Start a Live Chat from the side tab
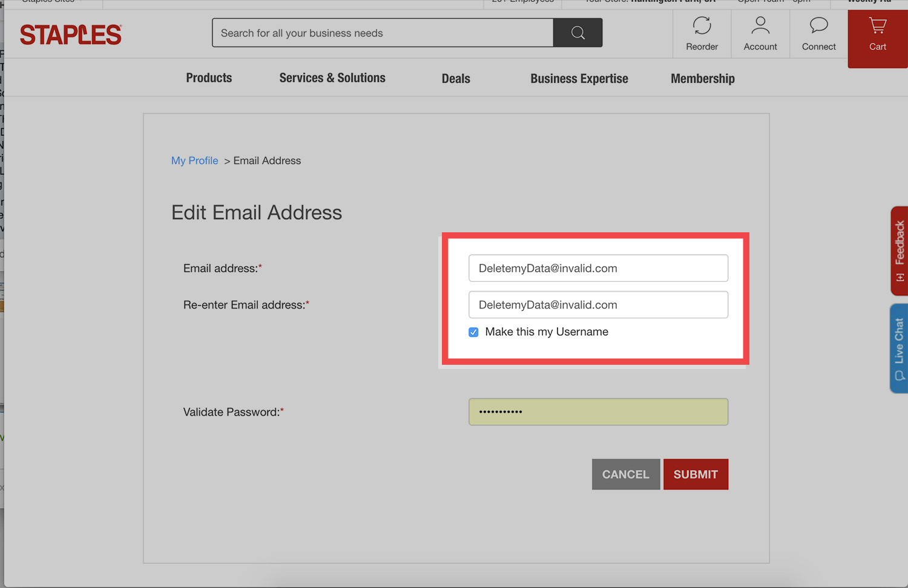 pyautogui.click(x=900, y=348)
